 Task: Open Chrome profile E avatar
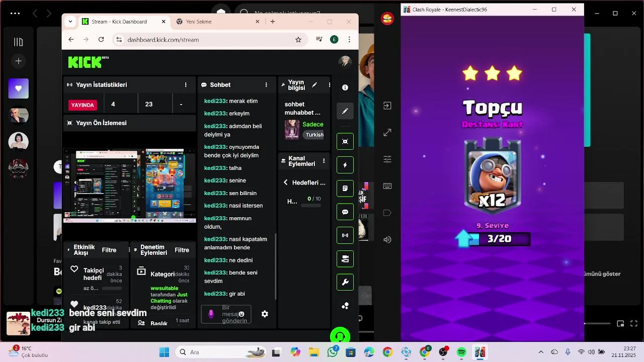(334, 39)
